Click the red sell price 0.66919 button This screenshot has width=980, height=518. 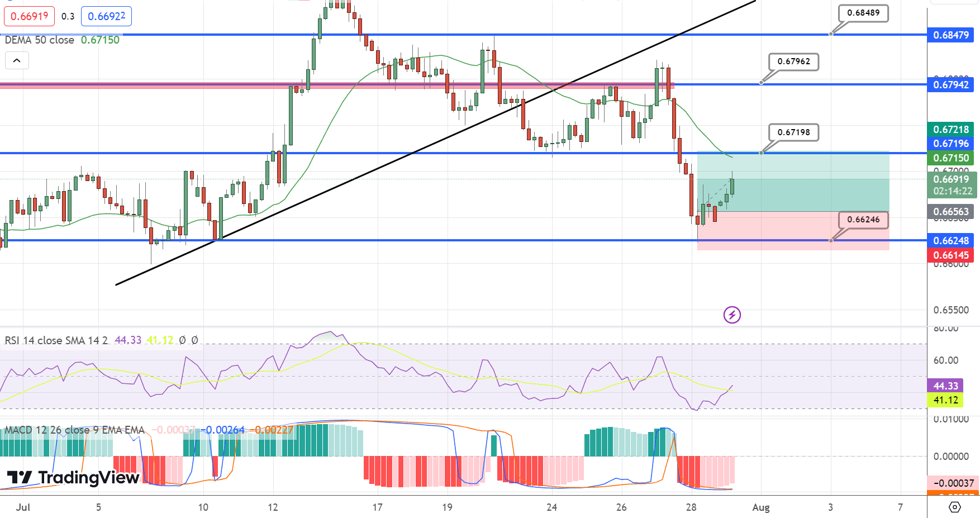click(29, 16)
